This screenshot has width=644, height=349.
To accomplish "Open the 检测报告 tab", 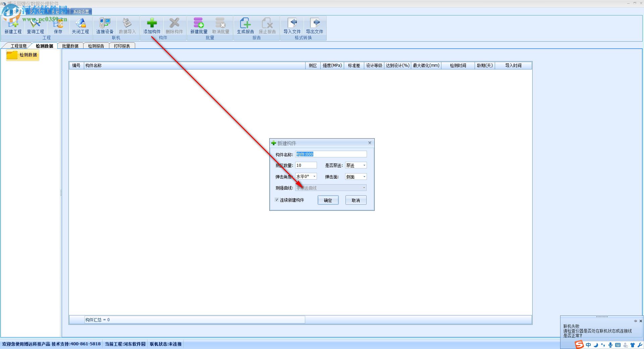I will point(96,46).
